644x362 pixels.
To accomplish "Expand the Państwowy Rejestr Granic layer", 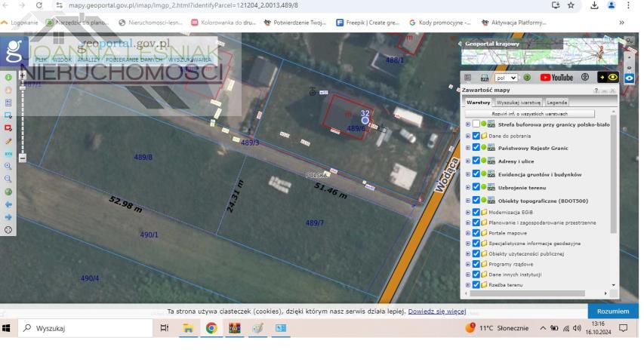I will point(468,148).
